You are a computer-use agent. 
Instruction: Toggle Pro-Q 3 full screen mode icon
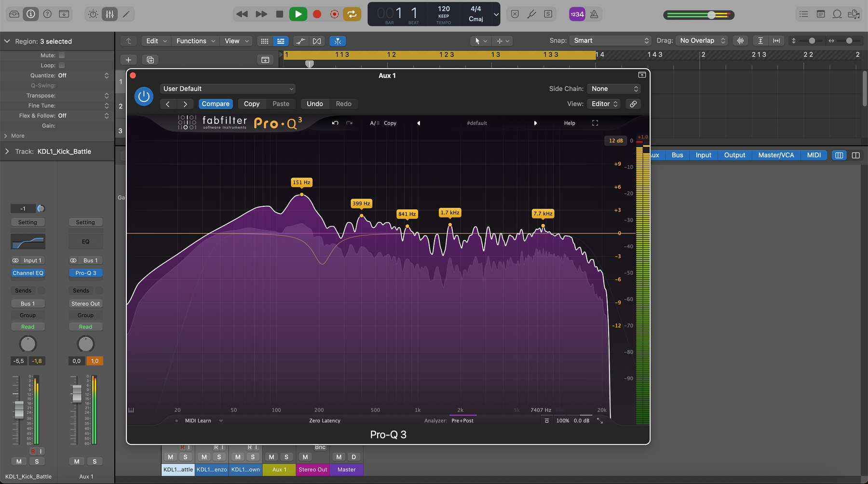click(595, 123)
